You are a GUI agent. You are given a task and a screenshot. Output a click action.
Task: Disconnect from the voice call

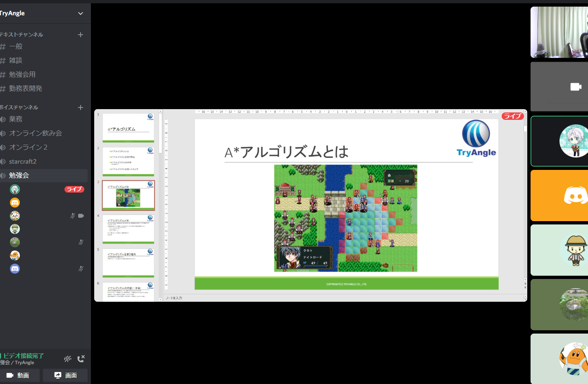click(81, 359)
